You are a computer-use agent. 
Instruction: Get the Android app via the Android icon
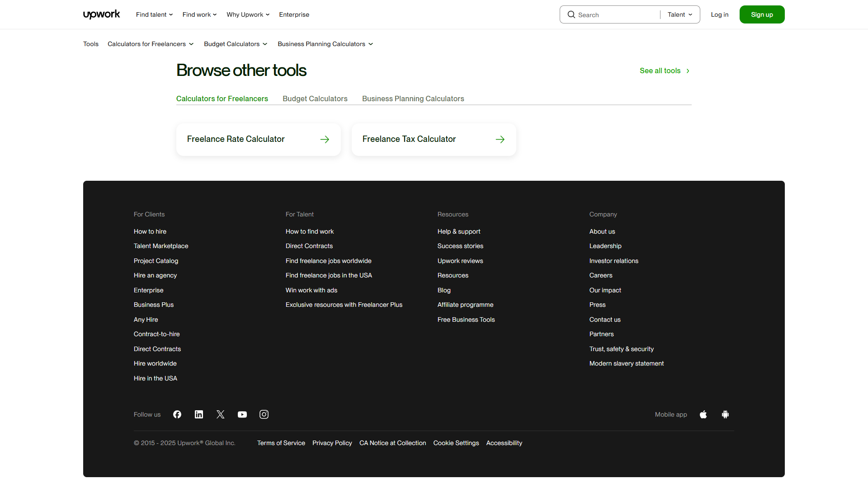point(725,414)
